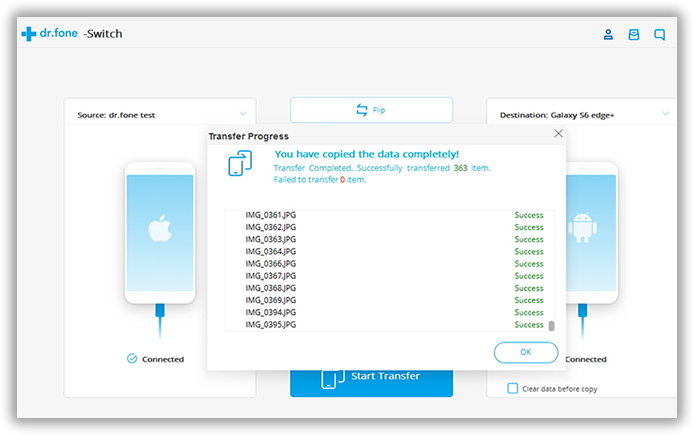Click the Success status for IMG_0369.JPG

pos(528,300)
